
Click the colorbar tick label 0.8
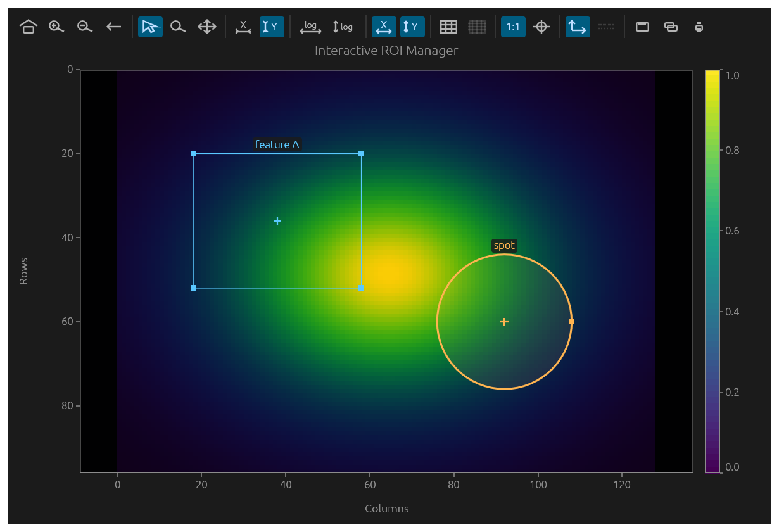coord(733,150)
